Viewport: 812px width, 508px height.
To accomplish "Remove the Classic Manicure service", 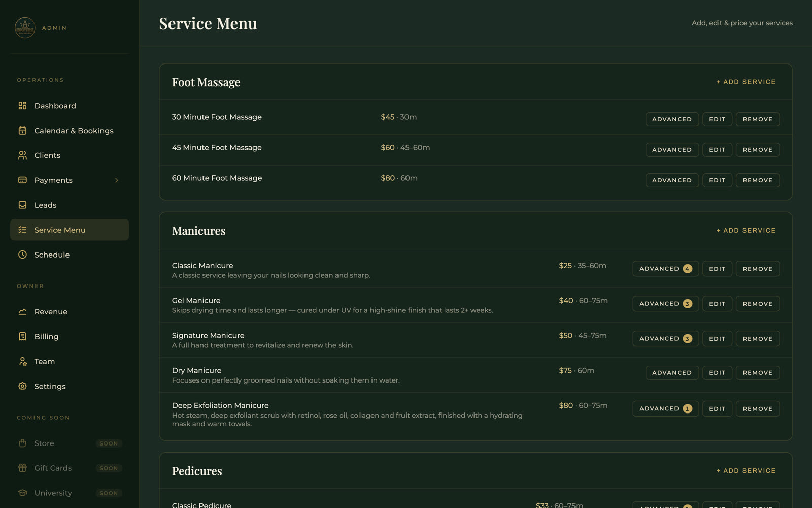I will click(x=758, y=269).
